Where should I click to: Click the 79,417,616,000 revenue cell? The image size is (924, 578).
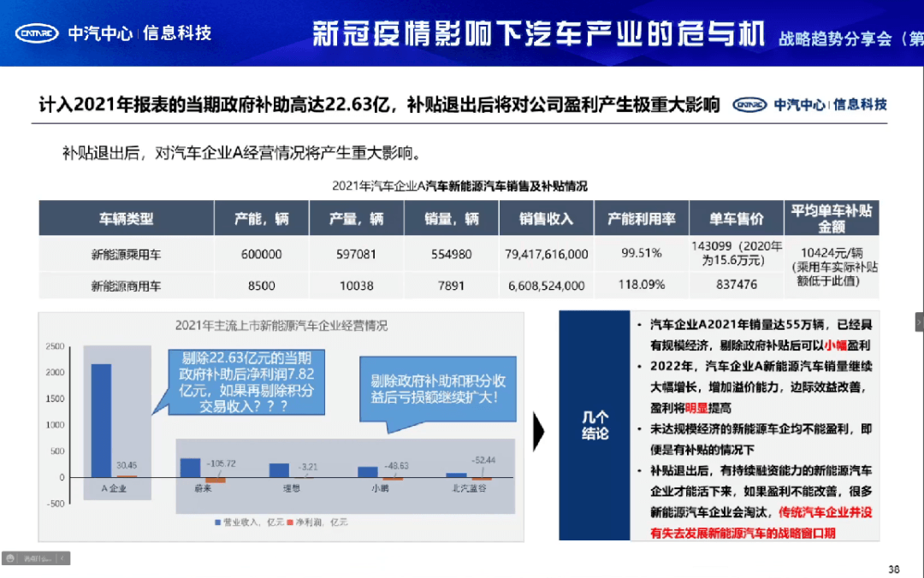click(546, 254)
